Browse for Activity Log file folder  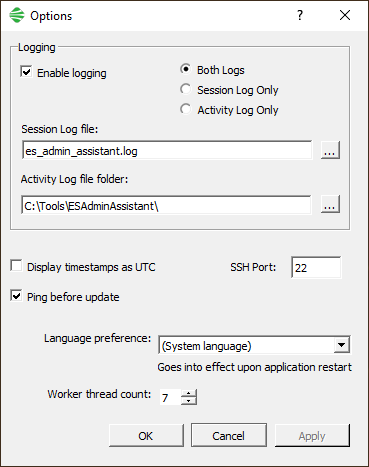(330, 204)
